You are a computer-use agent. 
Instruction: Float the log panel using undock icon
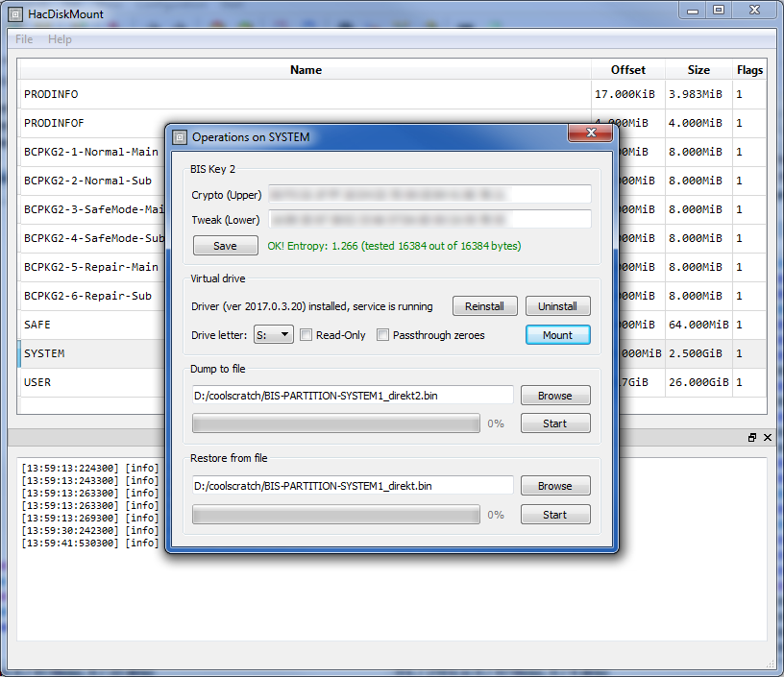click(x=752, y=437)
